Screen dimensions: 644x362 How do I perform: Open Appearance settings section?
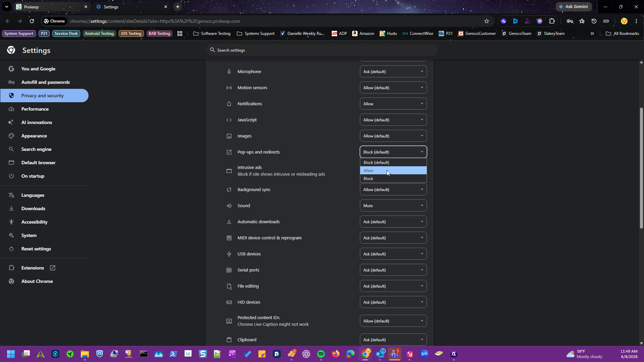coord(44,136)
